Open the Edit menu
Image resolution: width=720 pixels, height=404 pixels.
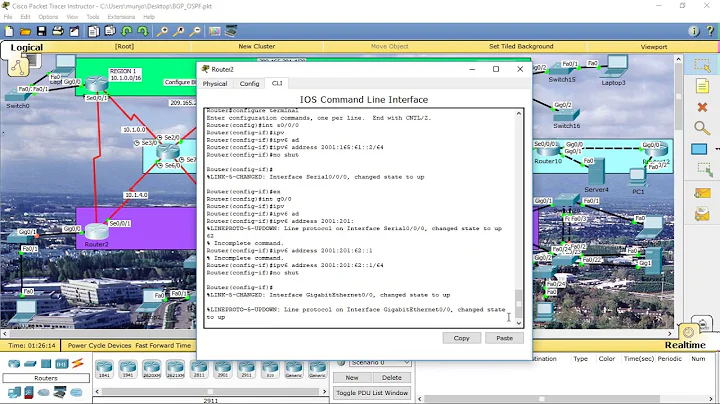25,17
